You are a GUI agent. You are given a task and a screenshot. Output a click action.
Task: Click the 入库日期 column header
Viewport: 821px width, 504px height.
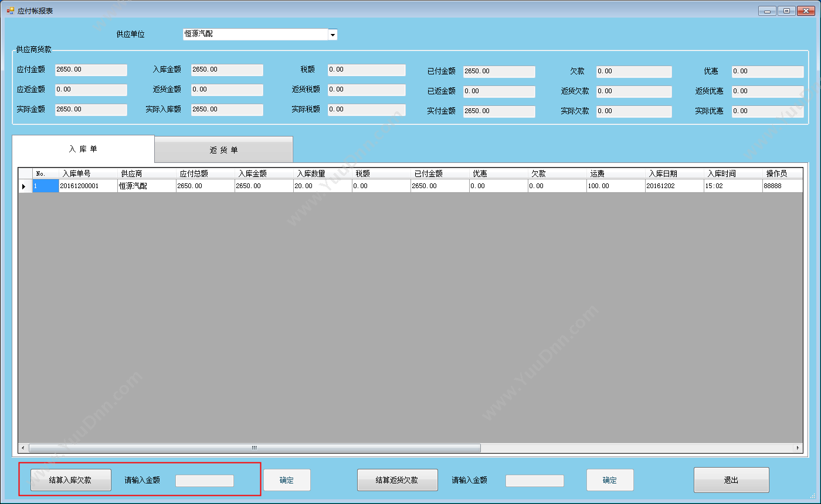[x=674, y=174]
